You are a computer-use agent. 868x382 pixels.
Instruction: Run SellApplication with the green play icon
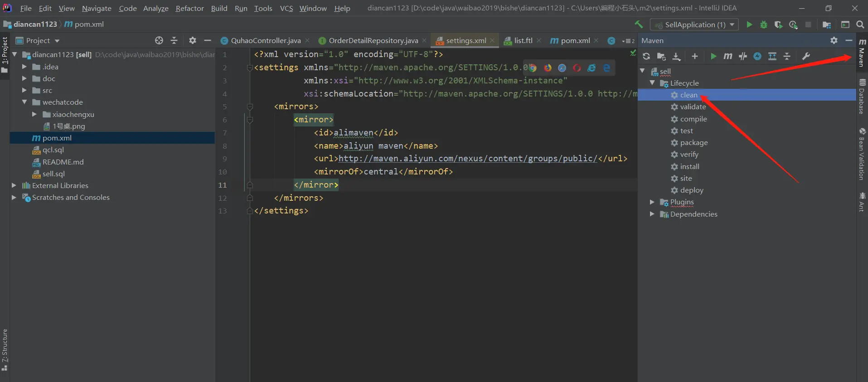click(749, 24)
